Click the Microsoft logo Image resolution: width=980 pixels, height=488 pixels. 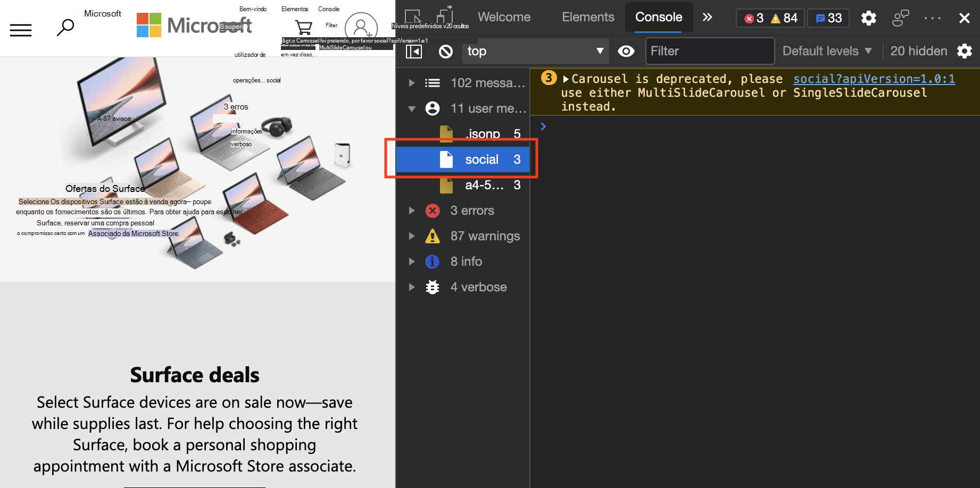(194, 25)
